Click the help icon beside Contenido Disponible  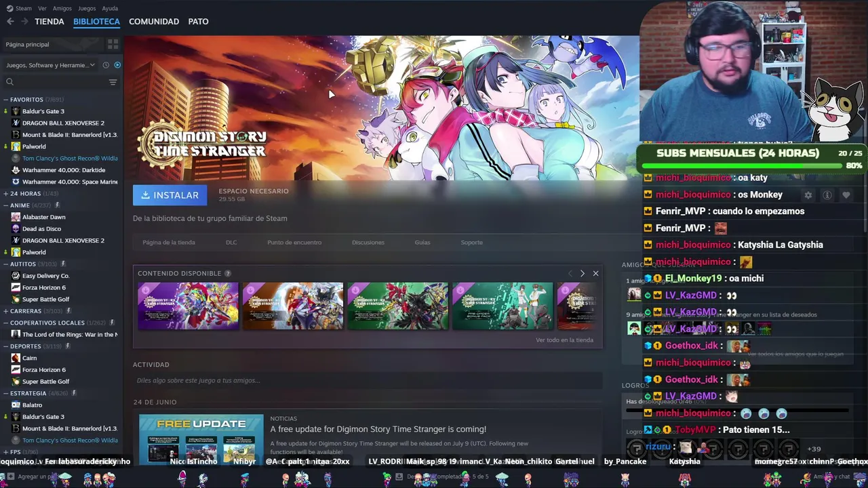click(x=228, y=273)
